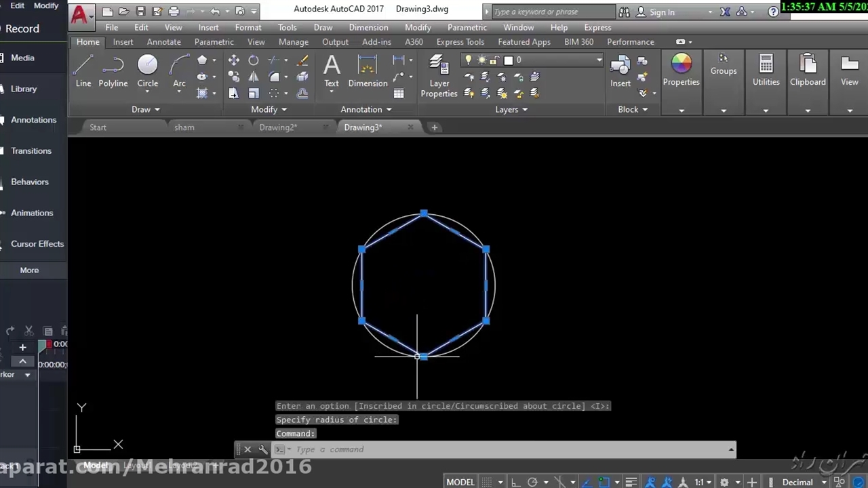The image size is (868, 488).
Task: Toggle the drawing grid display in status bar
Action: click(486, 483)
